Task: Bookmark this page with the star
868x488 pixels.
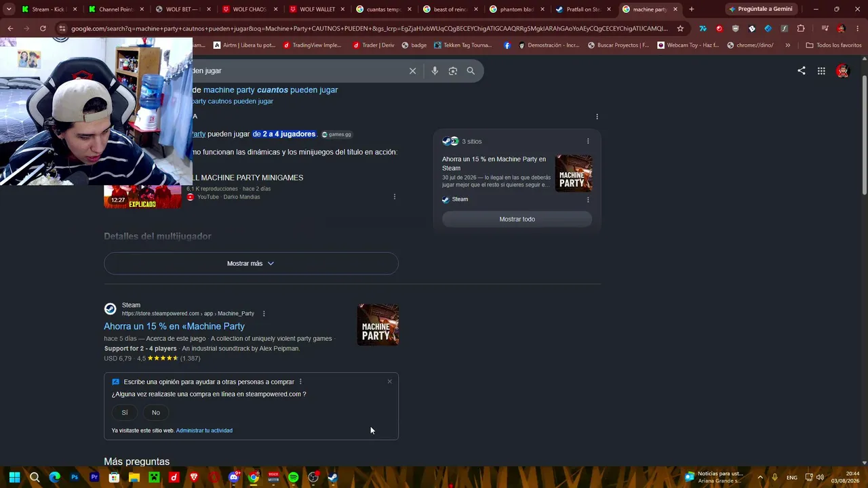Action: [680, 28]
